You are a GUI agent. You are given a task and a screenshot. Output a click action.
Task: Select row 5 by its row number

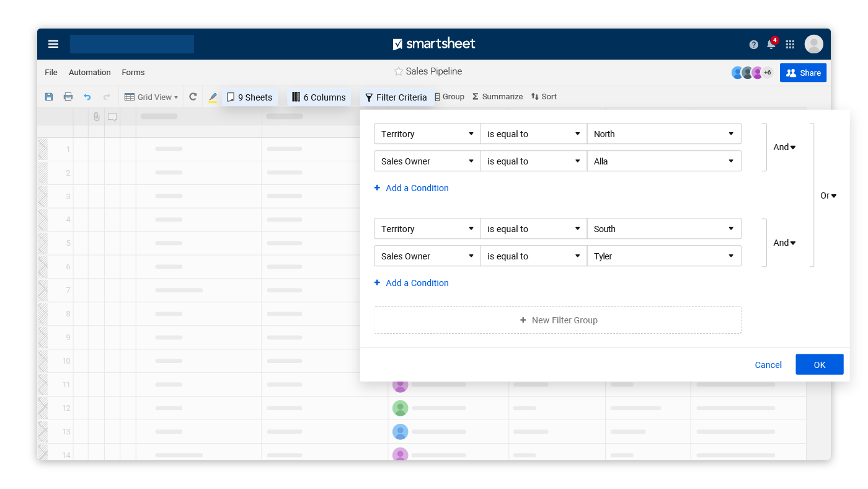(68, 243)
